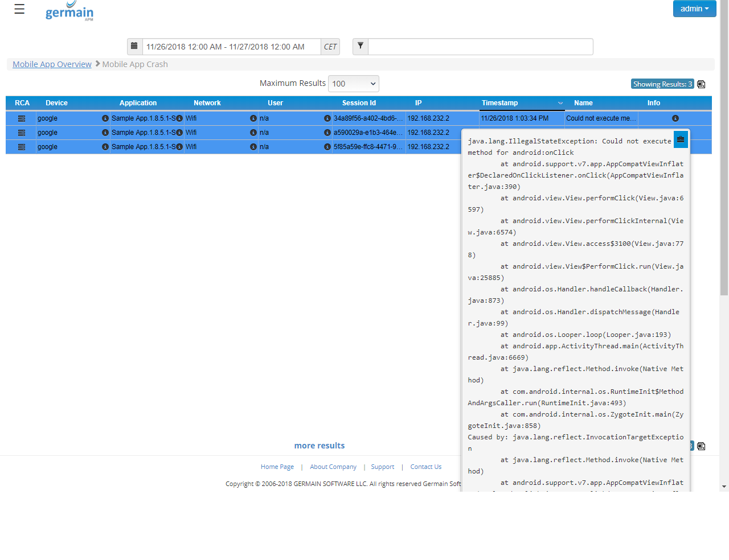Click the calendar icon beside date range
Viewport: 729px width, 560px height.
point(134,46)
